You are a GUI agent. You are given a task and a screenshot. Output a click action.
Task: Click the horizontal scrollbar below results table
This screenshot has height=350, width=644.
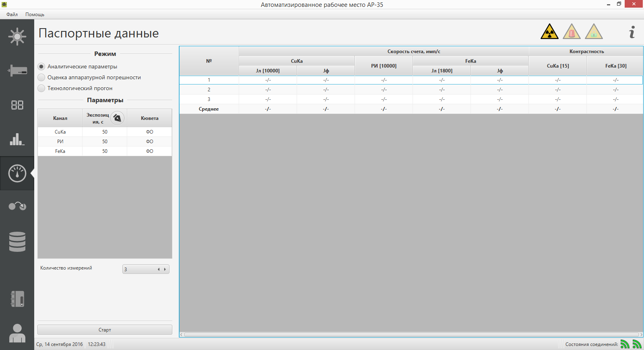click(411, 335)
